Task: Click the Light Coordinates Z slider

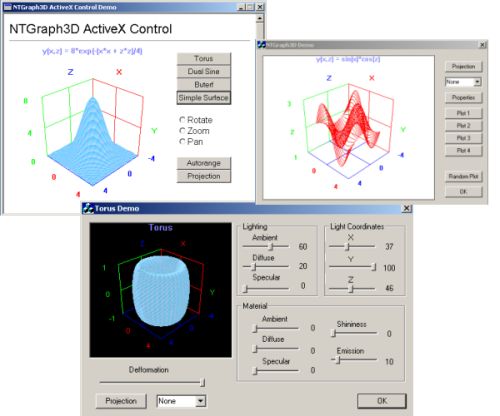Action: point(352,289)
